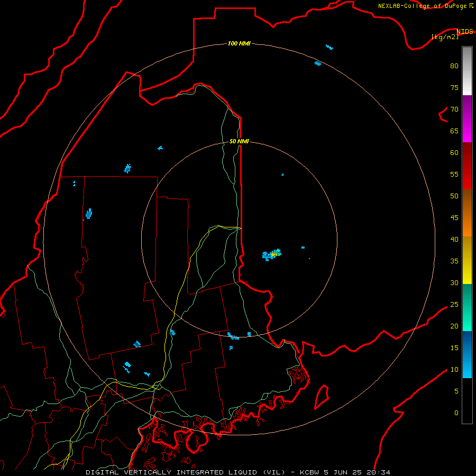Click the 20 value on the scale

pyautogui.click(x=454, y=326)
